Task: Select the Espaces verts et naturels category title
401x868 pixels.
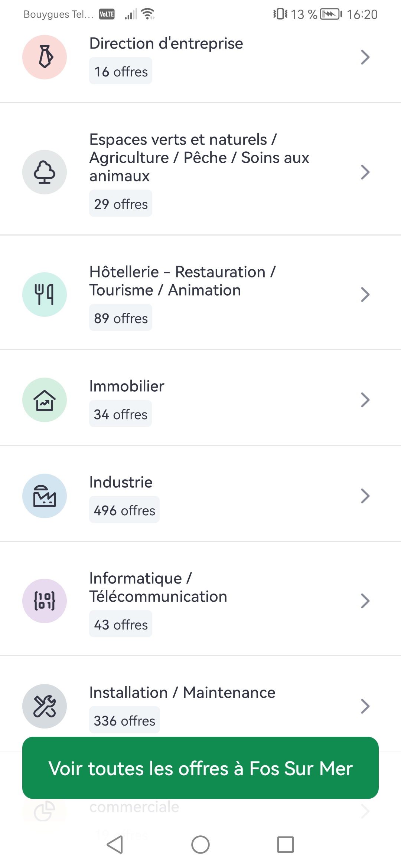Action: tap(199, 158)
